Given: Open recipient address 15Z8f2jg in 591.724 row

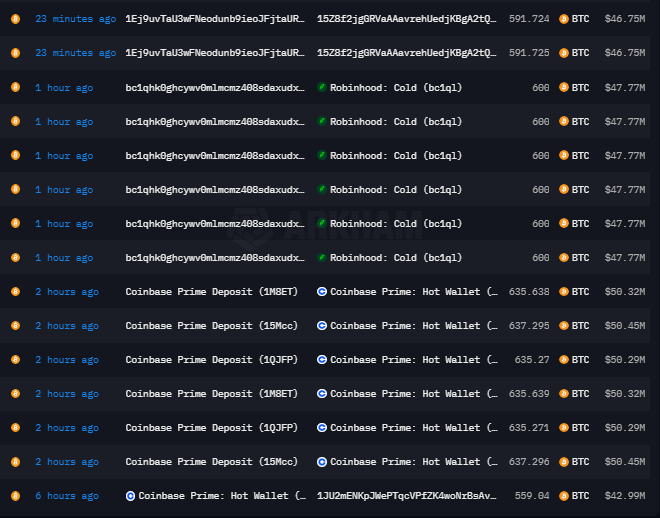Looking at the screenshot, I should click(406, 19).
